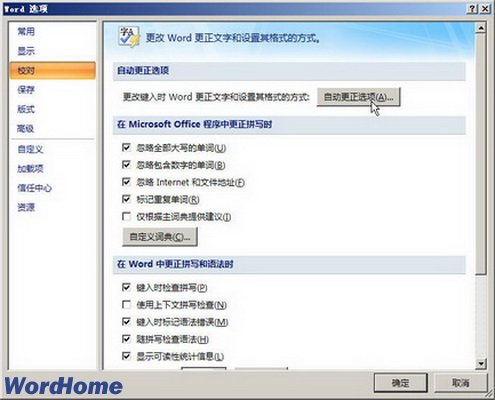The image size is (495, 400).
Task: Open 高级 settings category
Action: point(26,128)
